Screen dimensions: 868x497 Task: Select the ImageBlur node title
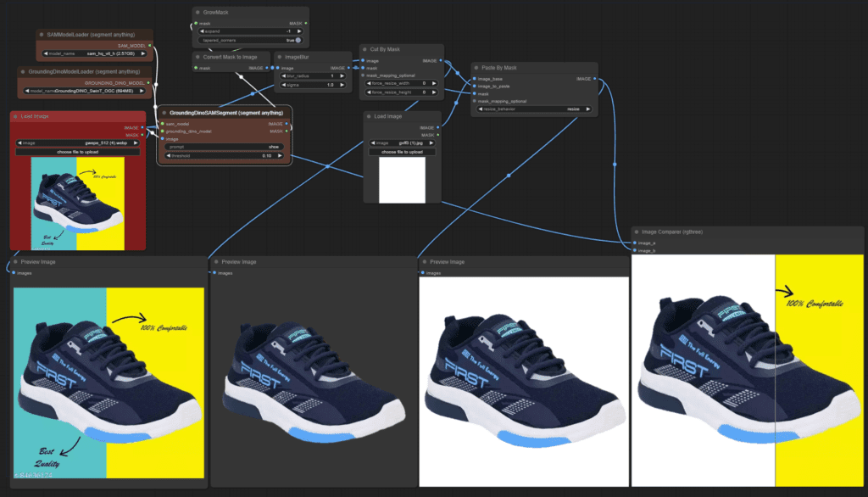click(297, 57)
